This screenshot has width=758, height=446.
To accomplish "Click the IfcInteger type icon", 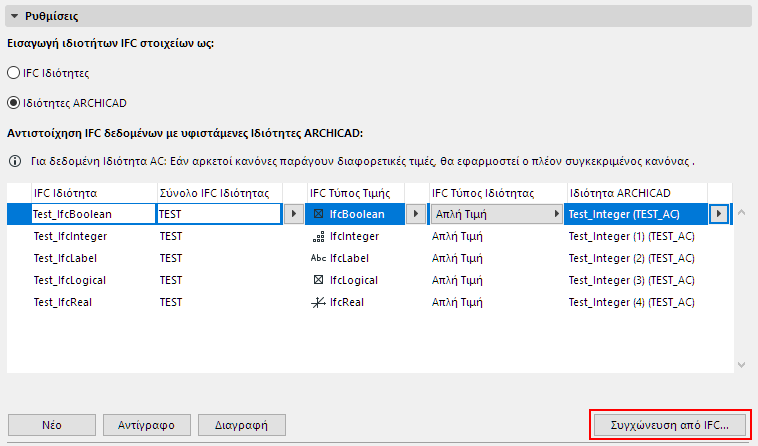I will coord(319,236).
